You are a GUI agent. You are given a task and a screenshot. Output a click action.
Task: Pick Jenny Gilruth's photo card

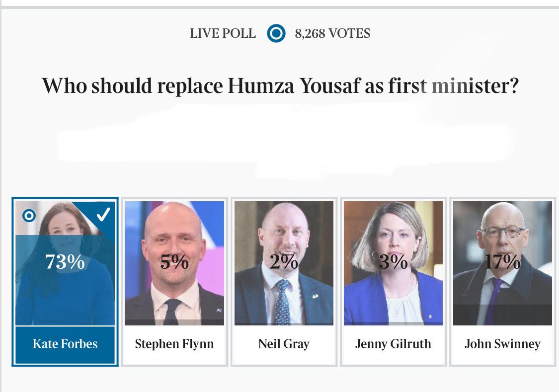(x=393, y=263)
